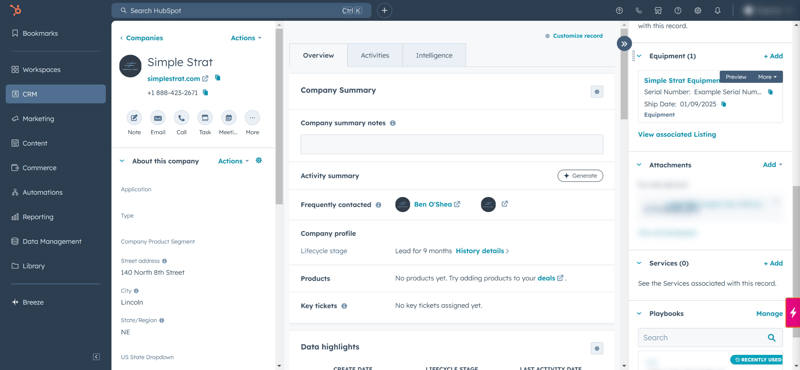Switch to the Intelligence tab
Image resolution: width=800 pixels, height=370 pixels.
(434, 56)
